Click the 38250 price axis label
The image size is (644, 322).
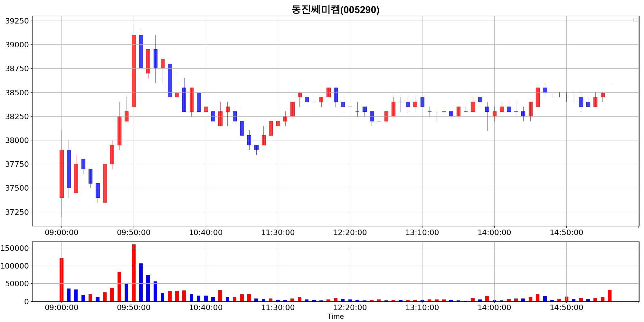click(17, 117)
